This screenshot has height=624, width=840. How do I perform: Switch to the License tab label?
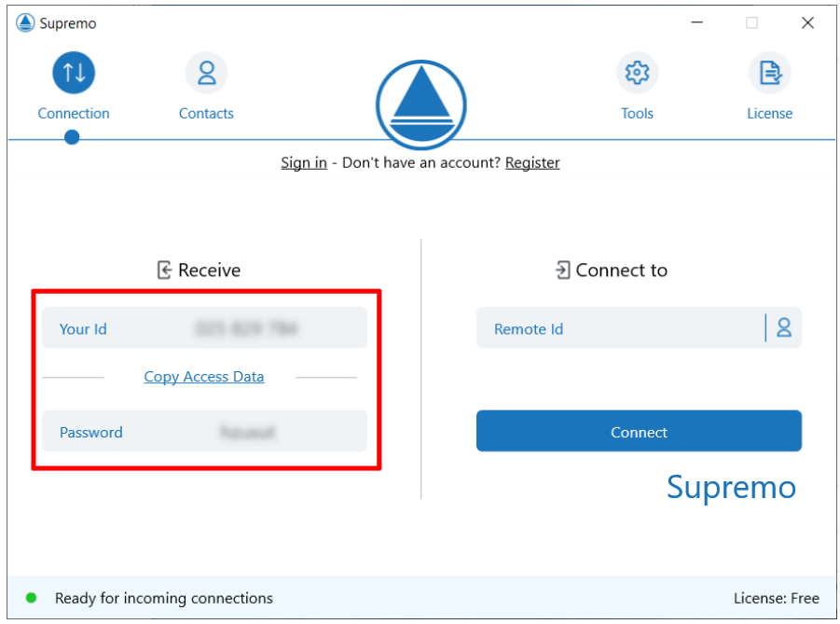coord(770,114)
